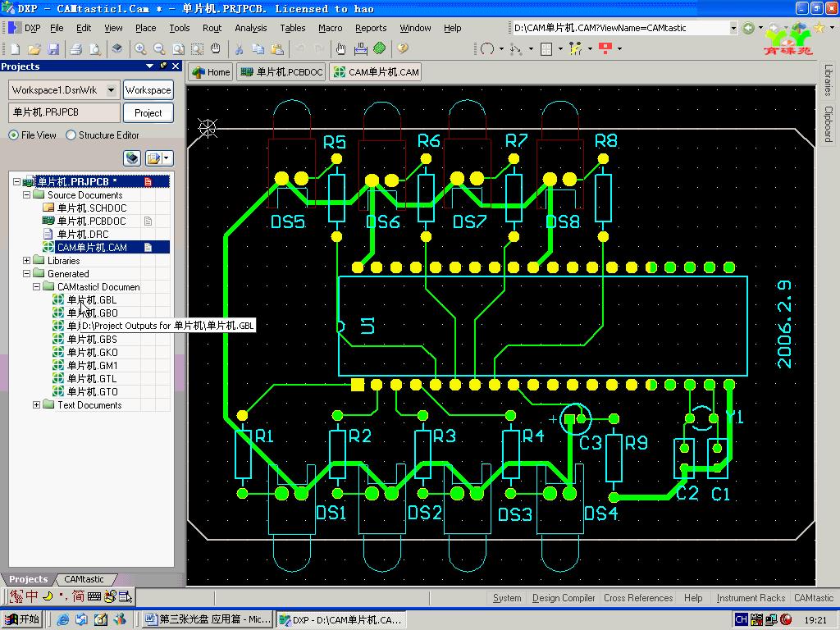Click the Zoom Out magnifier icon
Image resolution: width=840 pixels, height=630 pixels.
point(159,49)
